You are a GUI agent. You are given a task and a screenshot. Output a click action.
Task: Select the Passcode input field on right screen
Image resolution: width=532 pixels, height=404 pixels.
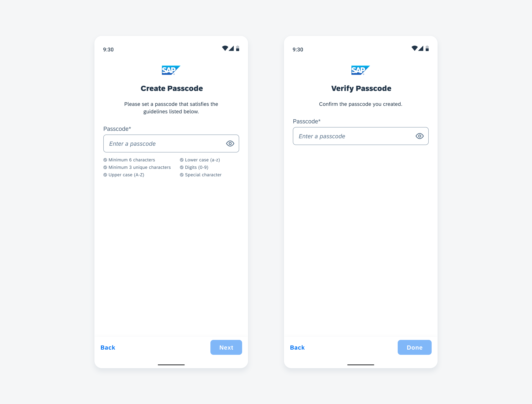point(360,136)
